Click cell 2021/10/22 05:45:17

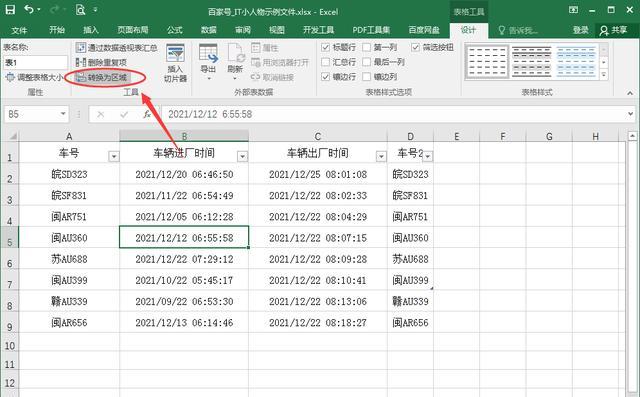(184, 280)
